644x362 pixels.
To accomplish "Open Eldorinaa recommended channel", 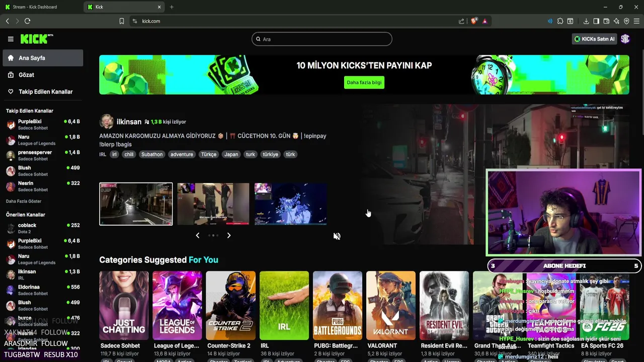I will point(43,290).
